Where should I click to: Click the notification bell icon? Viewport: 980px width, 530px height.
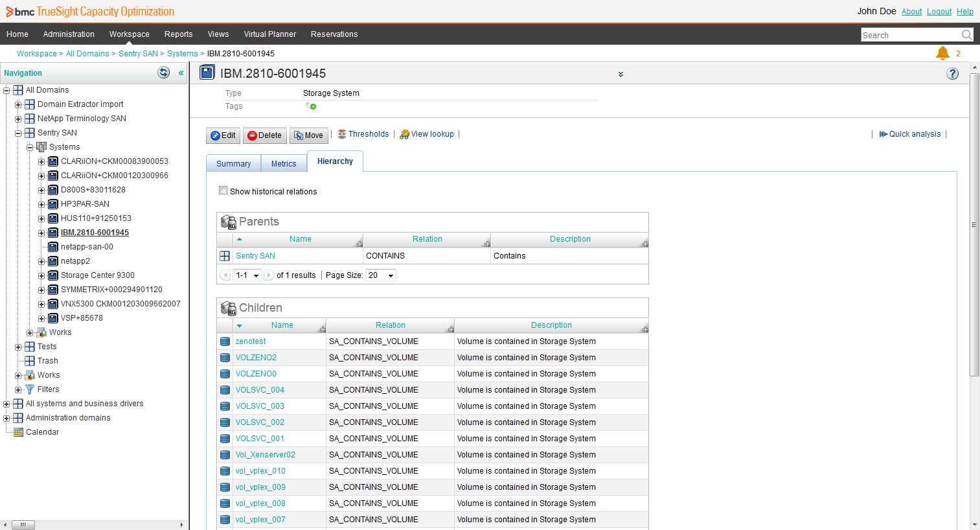[x=942, y=53]
